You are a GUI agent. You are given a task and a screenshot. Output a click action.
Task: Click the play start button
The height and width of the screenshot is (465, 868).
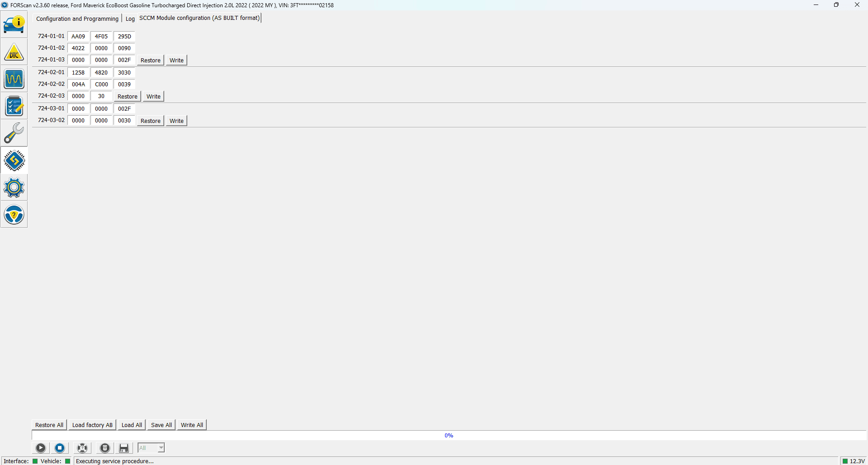[41, 448]
